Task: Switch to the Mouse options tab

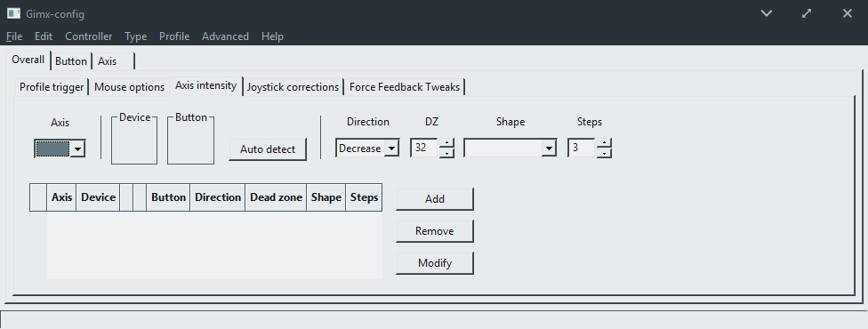Action: point(130,87)
